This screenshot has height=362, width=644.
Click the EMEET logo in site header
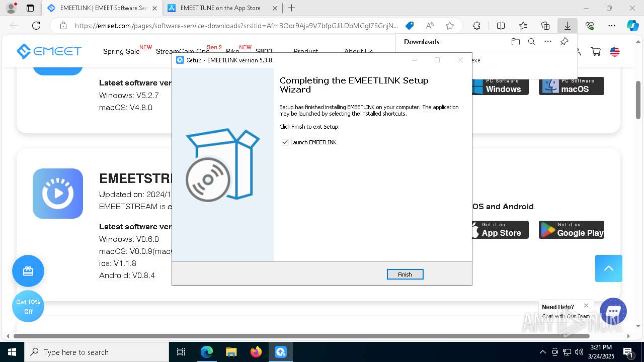point(49,51)
